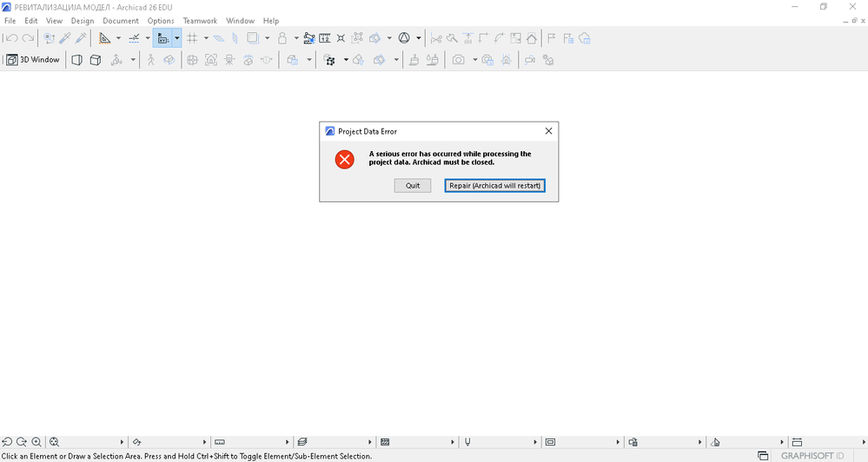Click the paint brush icon

pos(414,60)
